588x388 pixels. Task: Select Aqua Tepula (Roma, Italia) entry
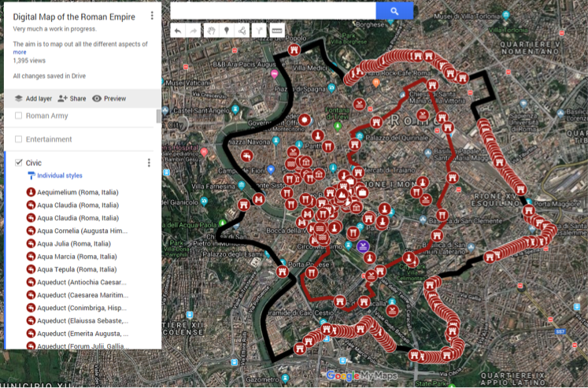[77, 269]
